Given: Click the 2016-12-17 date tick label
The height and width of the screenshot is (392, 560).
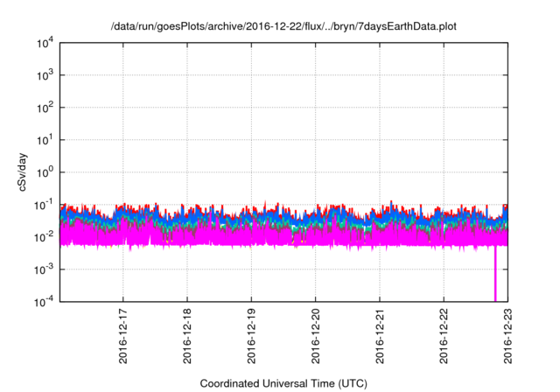Looking at the screenshot, I should (x=122, y=336).
